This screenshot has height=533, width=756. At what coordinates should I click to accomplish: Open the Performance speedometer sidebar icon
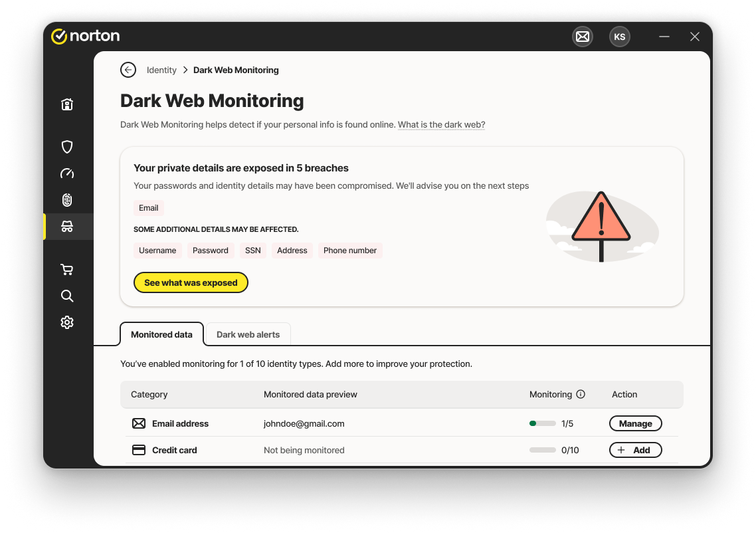pyautogui.click(x=67, y=173)
